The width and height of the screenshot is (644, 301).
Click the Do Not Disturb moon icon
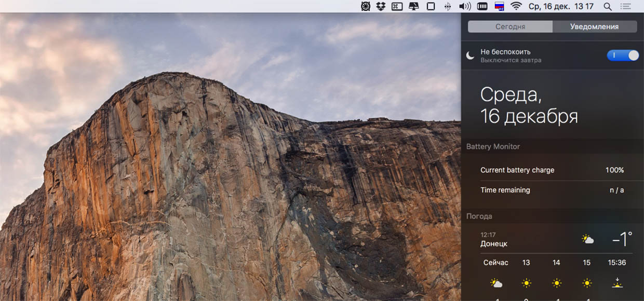coord(470,56)
